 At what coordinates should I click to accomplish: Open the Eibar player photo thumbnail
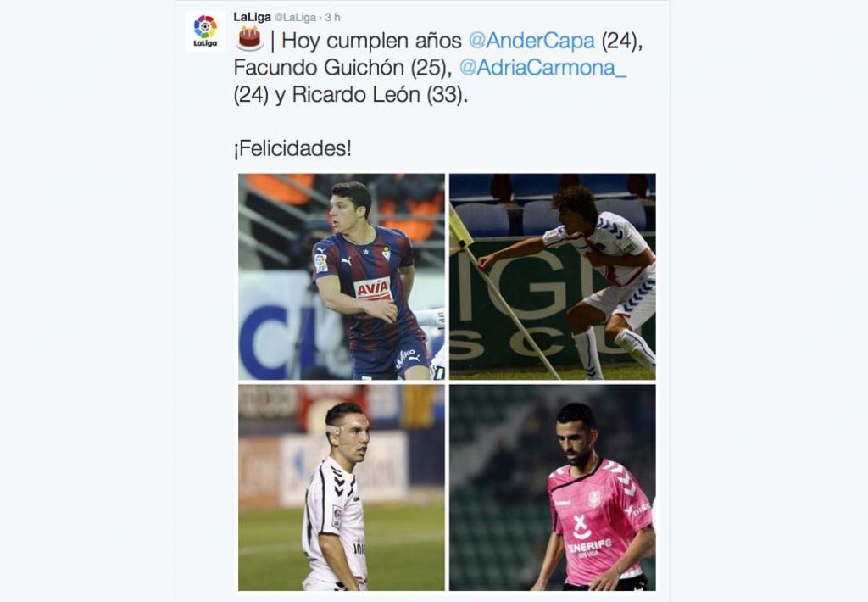tap(342, 276)
